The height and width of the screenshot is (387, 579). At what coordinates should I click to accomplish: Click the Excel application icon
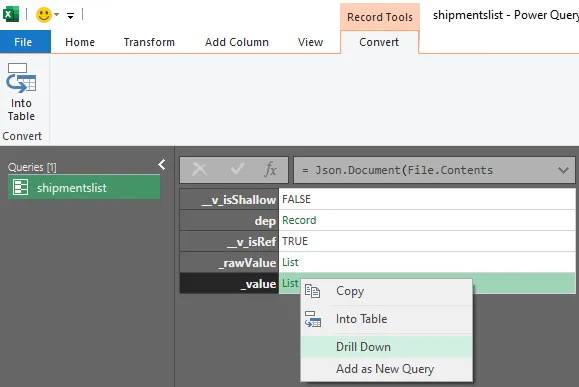(x=11, y=15)
